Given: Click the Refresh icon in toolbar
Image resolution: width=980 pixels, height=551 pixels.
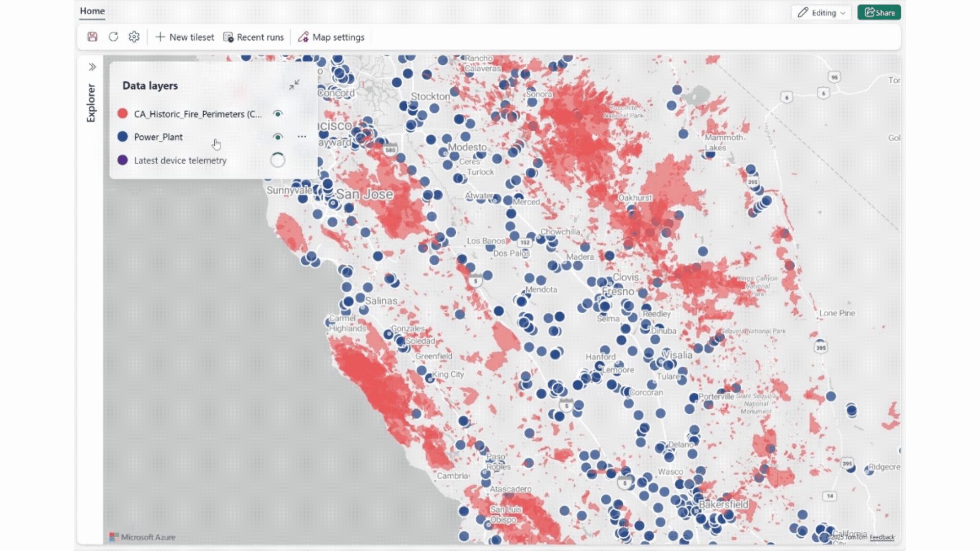Looking at the screenshot, I should [113, 37].
